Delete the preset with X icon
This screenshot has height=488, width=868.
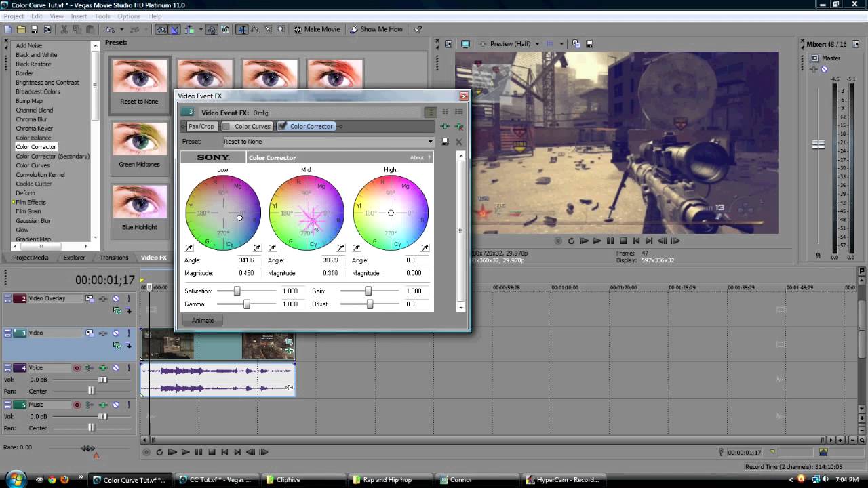tap(459, 142)
